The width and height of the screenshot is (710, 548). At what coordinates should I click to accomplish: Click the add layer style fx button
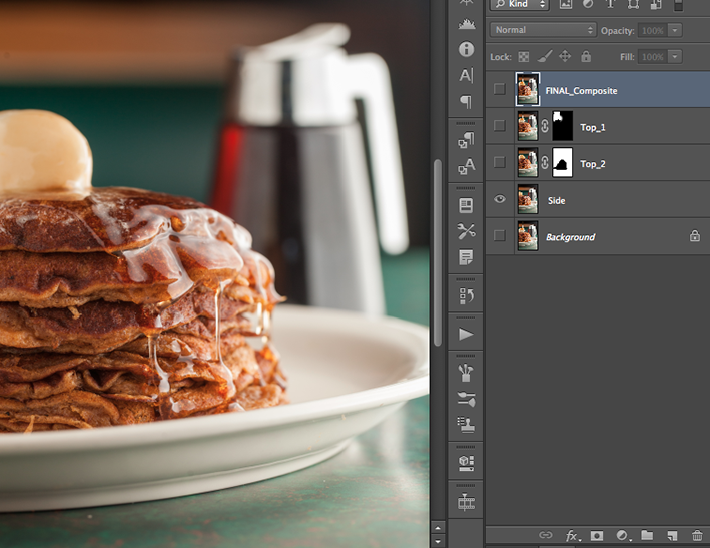coord(573,536)
